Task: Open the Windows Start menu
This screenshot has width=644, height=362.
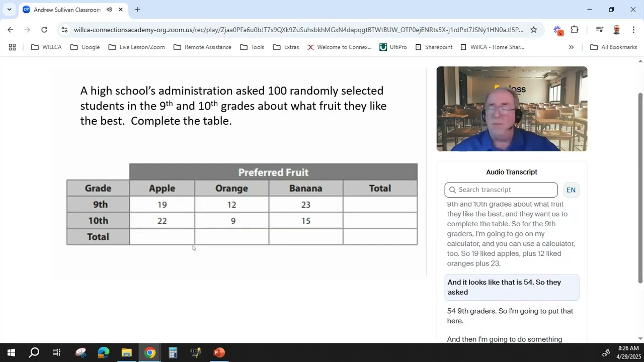Action: (11, 352)
